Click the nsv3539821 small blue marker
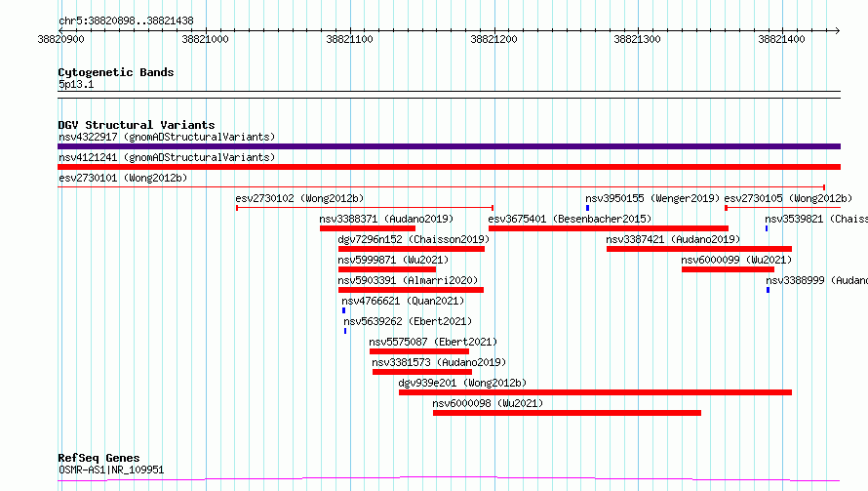 (x=767, y=228)
